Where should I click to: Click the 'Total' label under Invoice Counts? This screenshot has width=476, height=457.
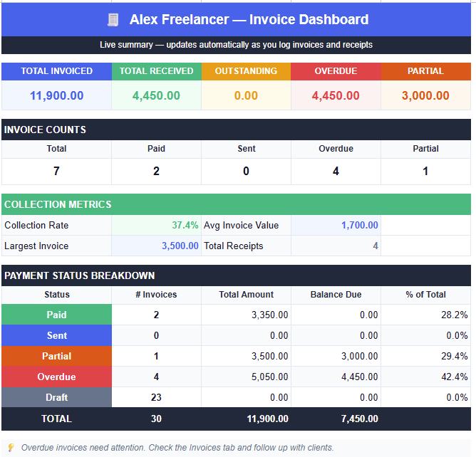pos(56,149)
